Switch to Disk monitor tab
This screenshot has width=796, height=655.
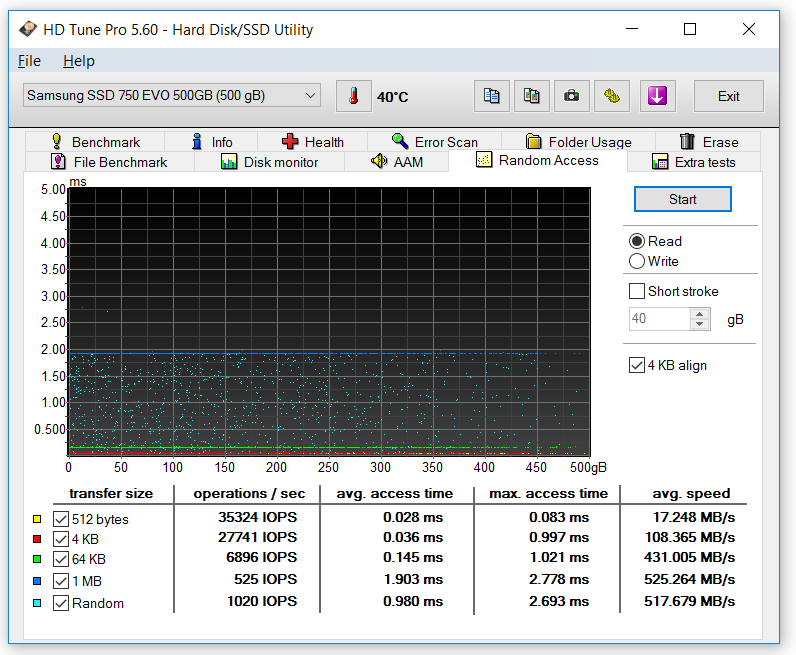tap(270, 162)
